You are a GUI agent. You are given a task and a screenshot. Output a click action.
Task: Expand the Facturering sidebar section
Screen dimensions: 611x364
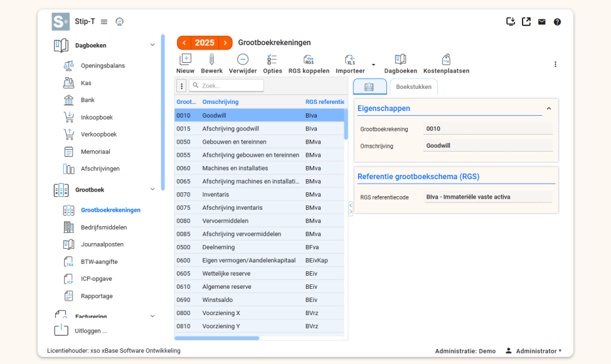coord(152,316)
